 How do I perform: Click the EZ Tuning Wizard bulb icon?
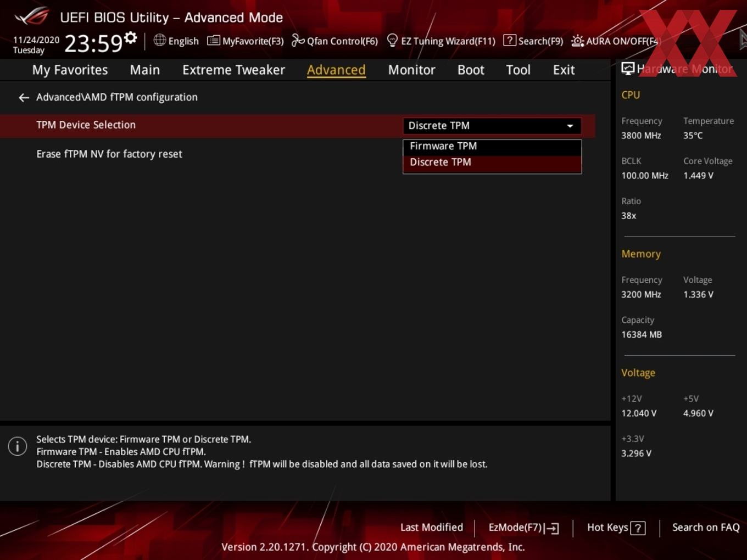392,40
